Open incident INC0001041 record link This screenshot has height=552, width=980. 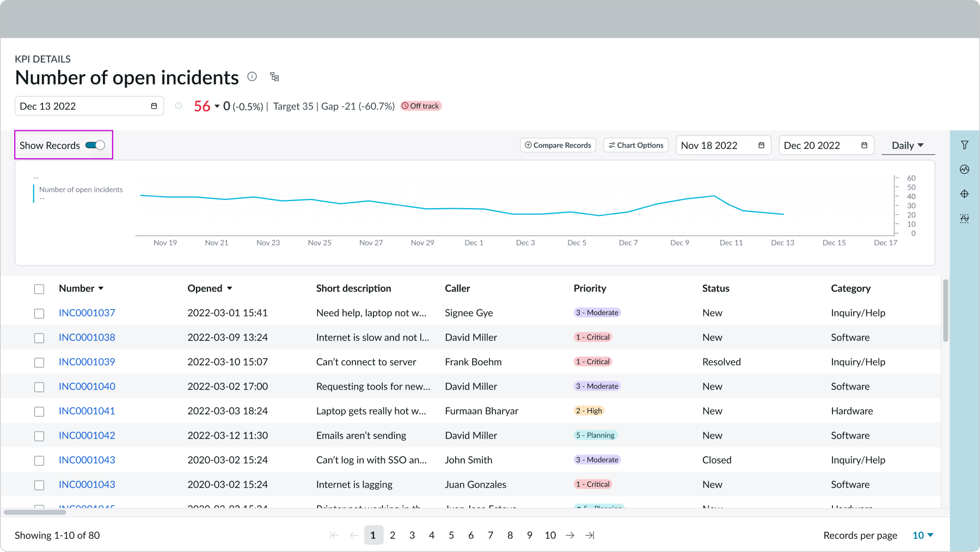coord(87,411)
